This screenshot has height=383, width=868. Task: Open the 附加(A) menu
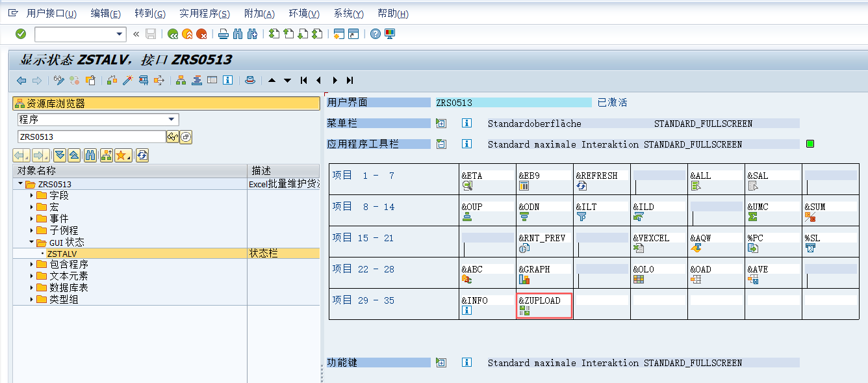point(259,14)
